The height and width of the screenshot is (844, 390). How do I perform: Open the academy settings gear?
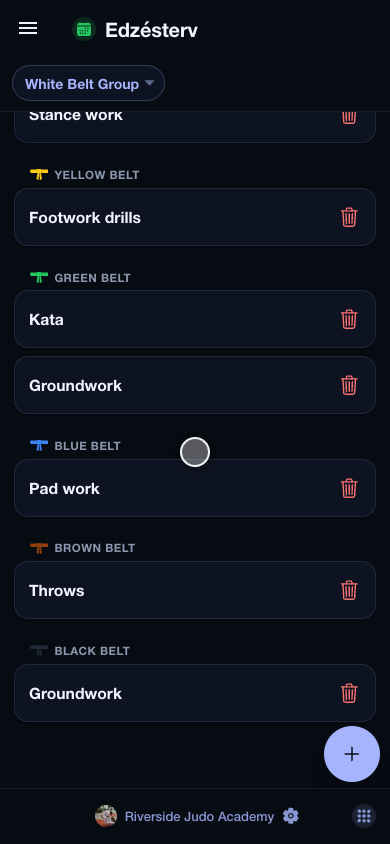[290, 816]
